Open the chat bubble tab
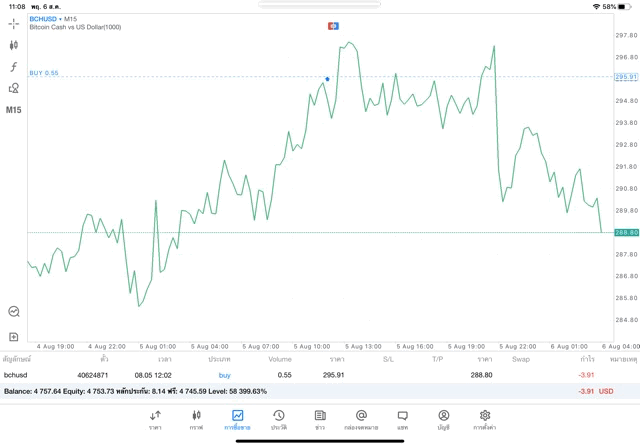Image resolution: width=640 pixels, height=447 pixels. pos(402,419)
